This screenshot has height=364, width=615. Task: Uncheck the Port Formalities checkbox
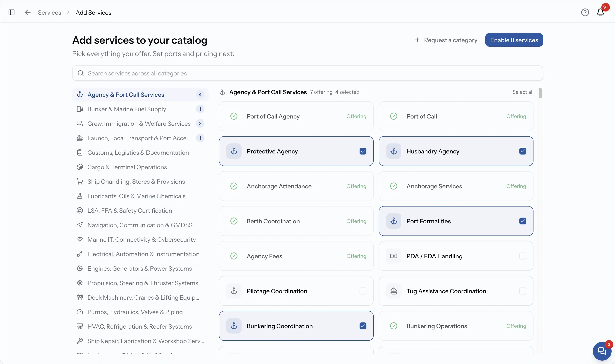point(523,221)
